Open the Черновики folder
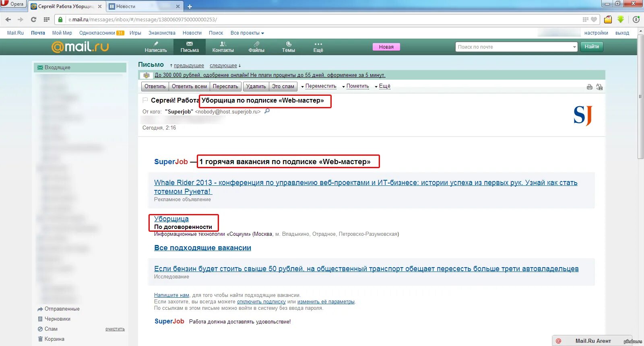This screenshot has height=346, width=644. tap(57, 319)
